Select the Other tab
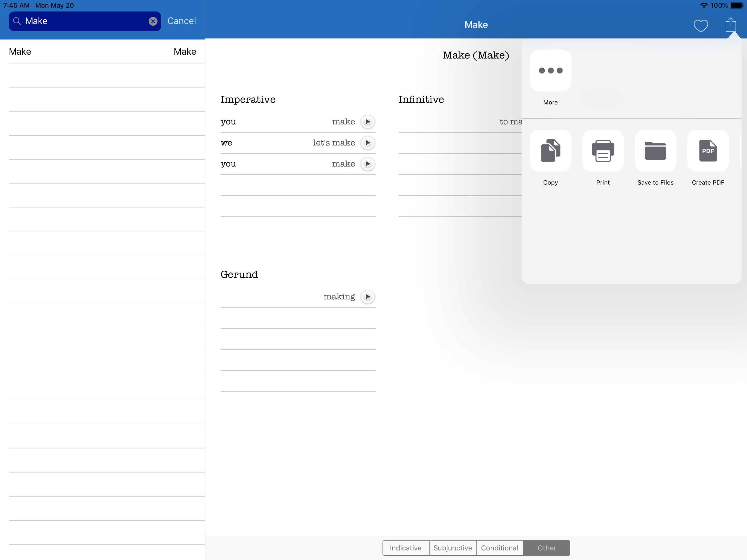747x560 pixels. [546, 548]
